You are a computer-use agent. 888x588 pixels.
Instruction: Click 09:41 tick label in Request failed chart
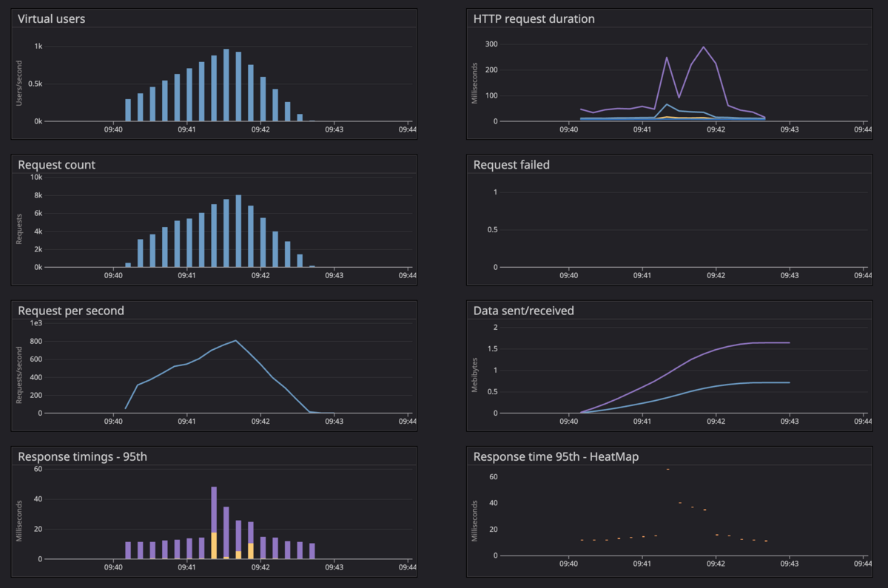pyautogui.click(x=642, y=275)
